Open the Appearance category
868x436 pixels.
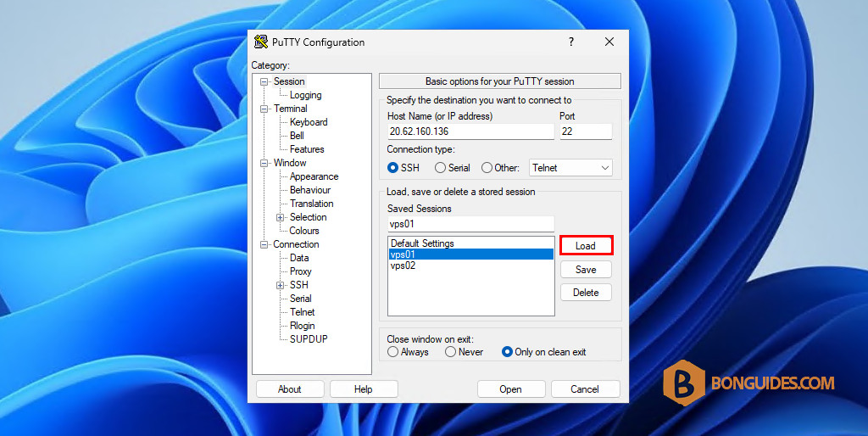314,176
